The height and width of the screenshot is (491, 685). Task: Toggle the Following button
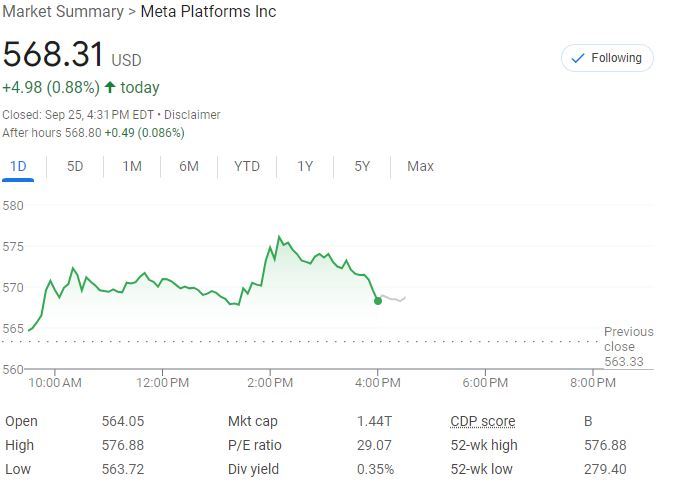[x=607, y=58]
